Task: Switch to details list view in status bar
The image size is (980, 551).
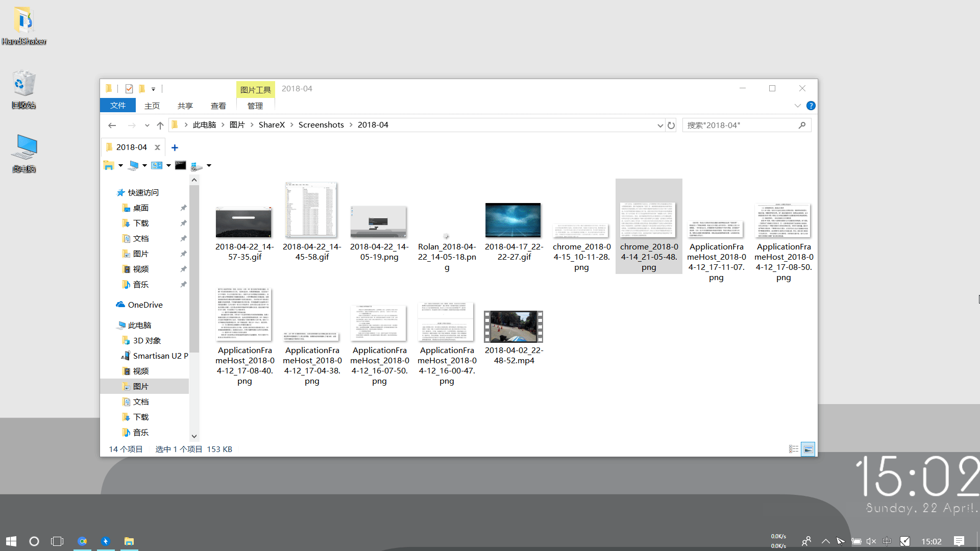Action: coord(794,449)
